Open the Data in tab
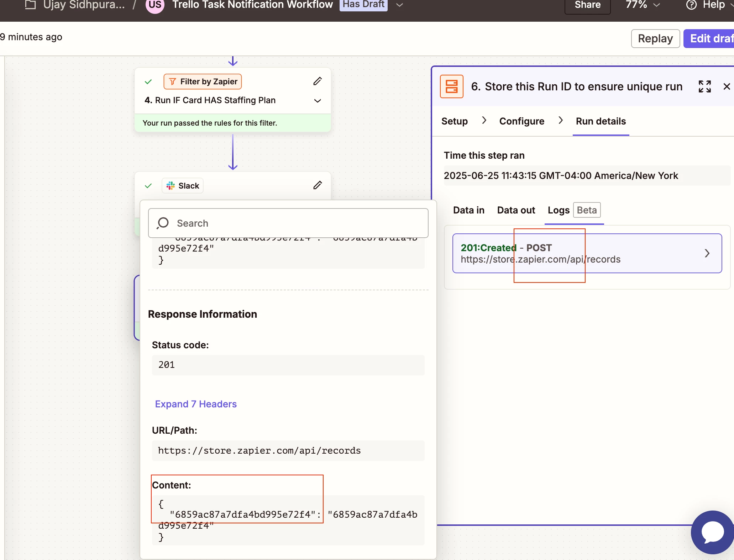 (468, 210)
